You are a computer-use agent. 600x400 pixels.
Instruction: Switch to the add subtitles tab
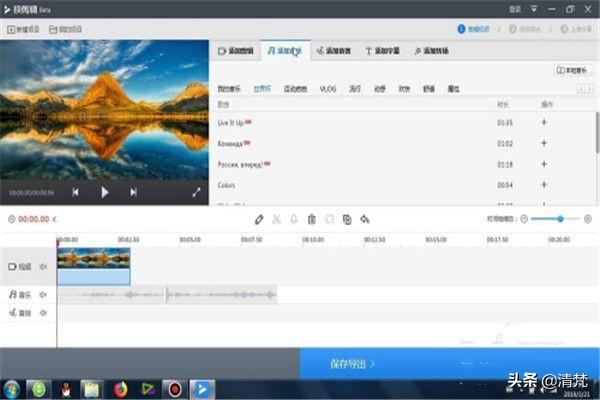pyautogui.click(x=382, y=51)
